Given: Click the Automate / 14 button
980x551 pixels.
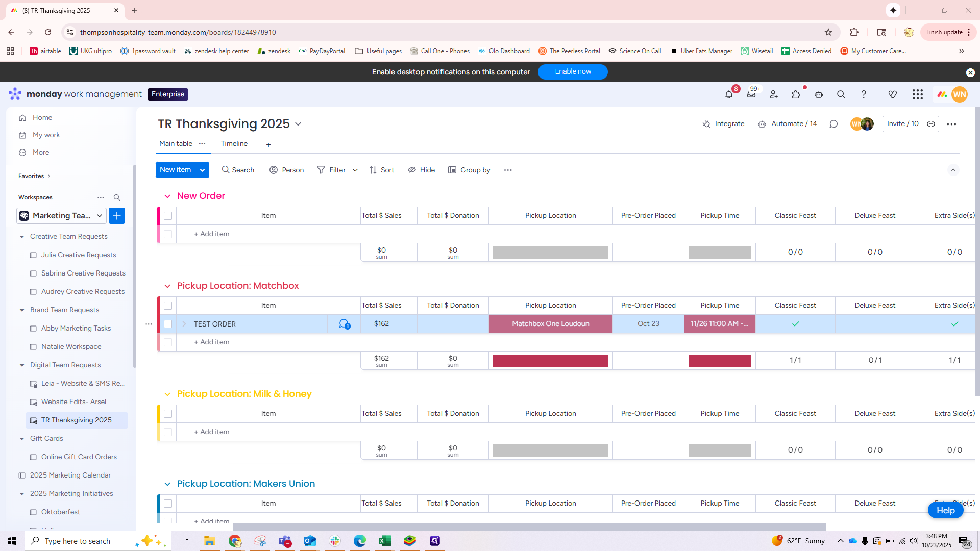Looking at the screenshot, I should point(788,124).
